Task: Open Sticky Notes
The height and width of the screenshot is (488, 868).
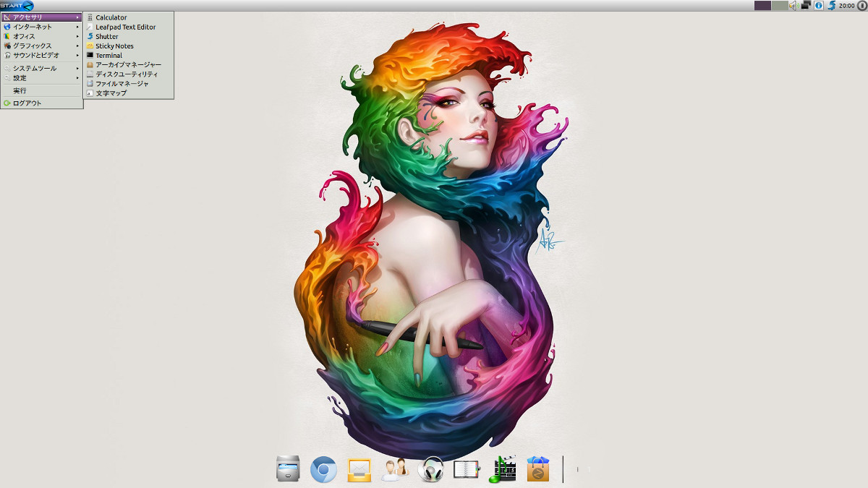Action: coord(128,46)
